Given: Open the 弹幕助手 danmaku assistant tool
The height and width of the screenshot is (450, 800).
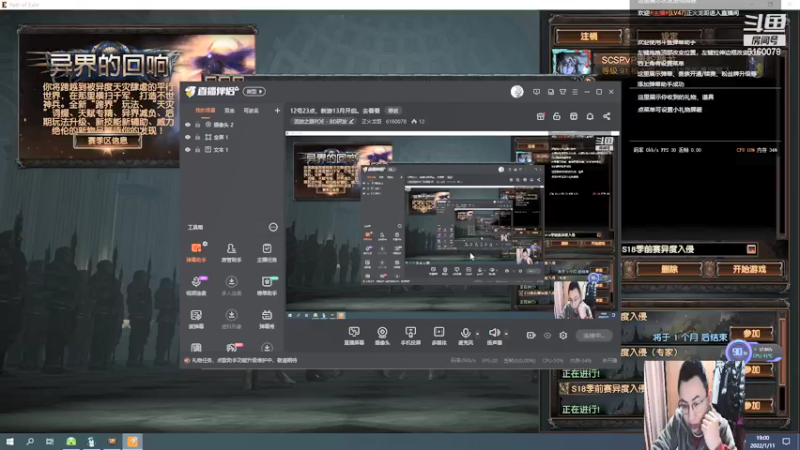Looking at the screenshot, I should pos(196,252).
